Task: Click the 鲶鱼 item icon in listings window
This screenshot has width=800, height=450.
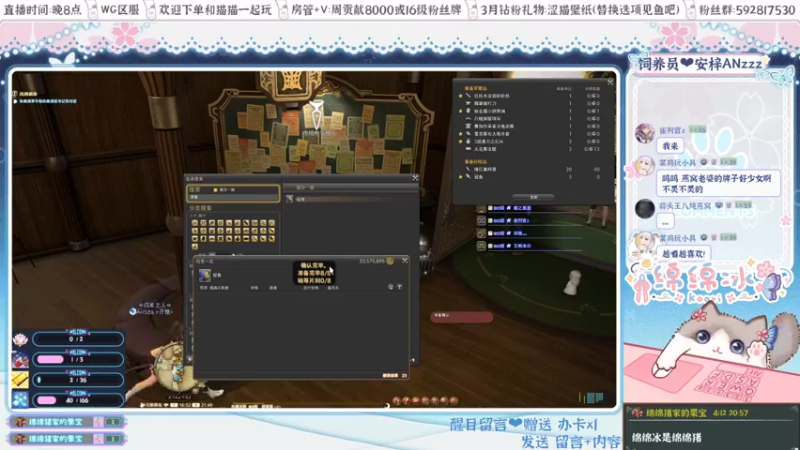Action: 205,275
